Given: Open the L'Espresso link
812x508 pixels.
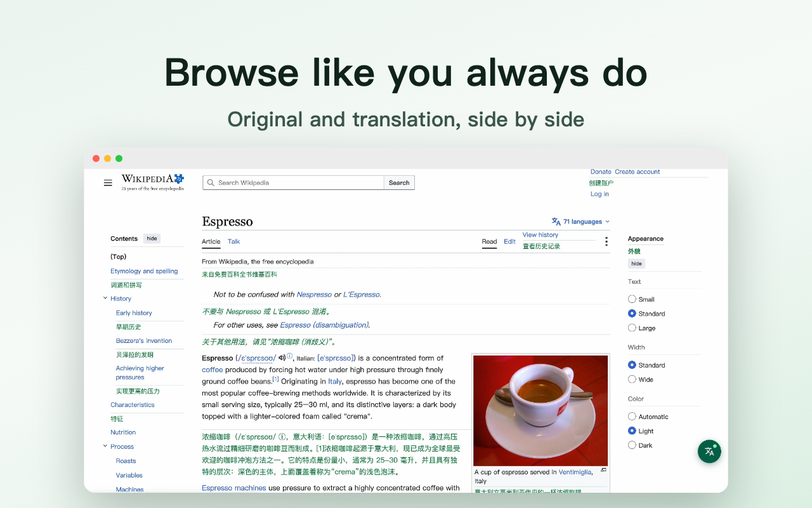Looking at the screenshot, I should [361, 295].
